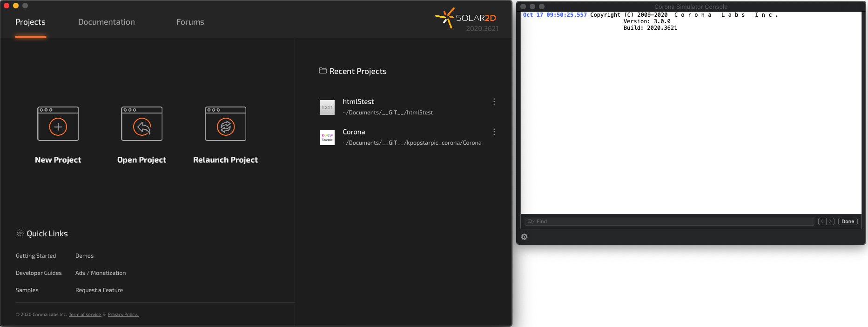868x327 pixels.
Task: Open the options menu for html5test project
Action: pyautogui.click(x=494, y=101)
